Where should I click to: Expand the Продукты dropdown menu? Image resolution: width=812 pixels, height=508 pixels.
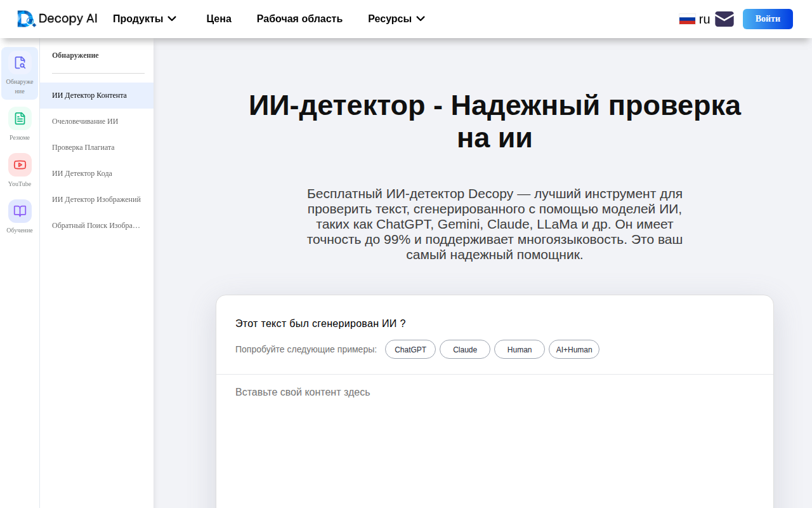click(x=145, y=19)
